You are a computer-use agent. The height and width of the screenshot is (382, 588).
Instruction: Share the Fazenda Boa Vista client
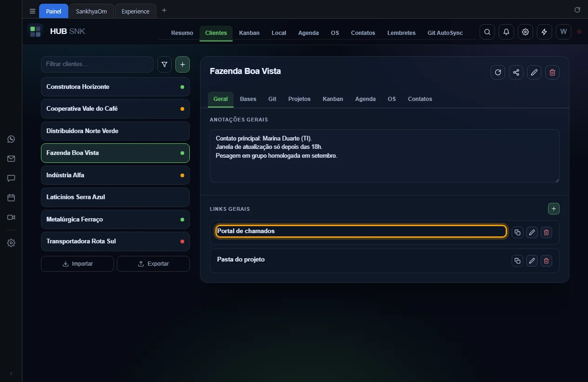click(516, 72)
